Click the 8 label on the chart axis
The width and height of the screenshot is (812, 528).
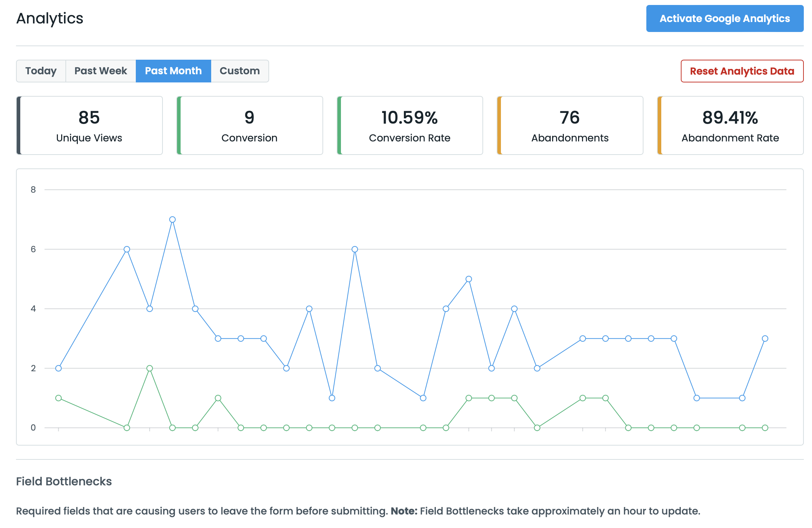[x=32, y=189]
